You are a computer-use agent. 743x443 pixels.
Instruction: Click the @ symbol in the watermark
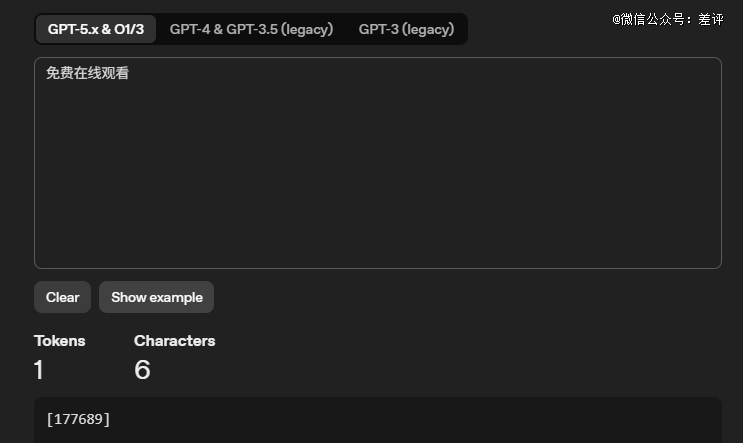(617, 19)
